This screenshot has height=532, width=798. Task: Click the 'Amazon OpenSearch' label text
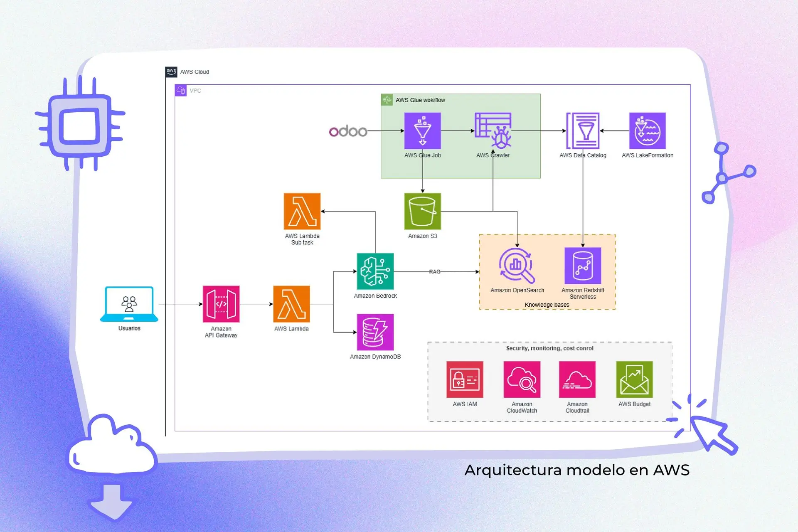(517, 290)
